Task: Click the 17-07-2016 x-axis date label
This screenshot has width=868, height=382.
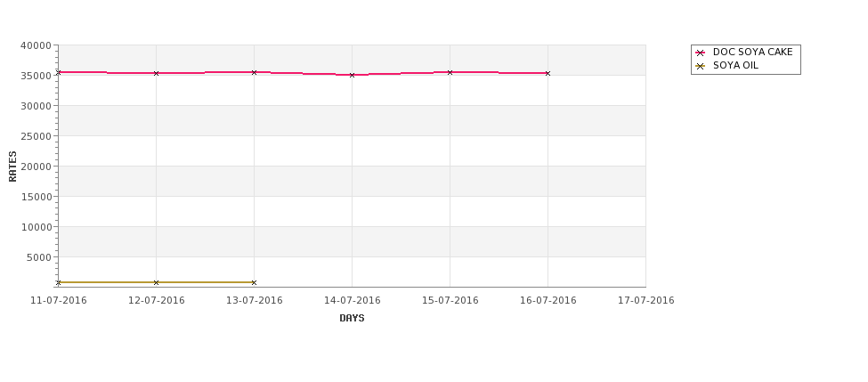Action: (x=646, y=300)
